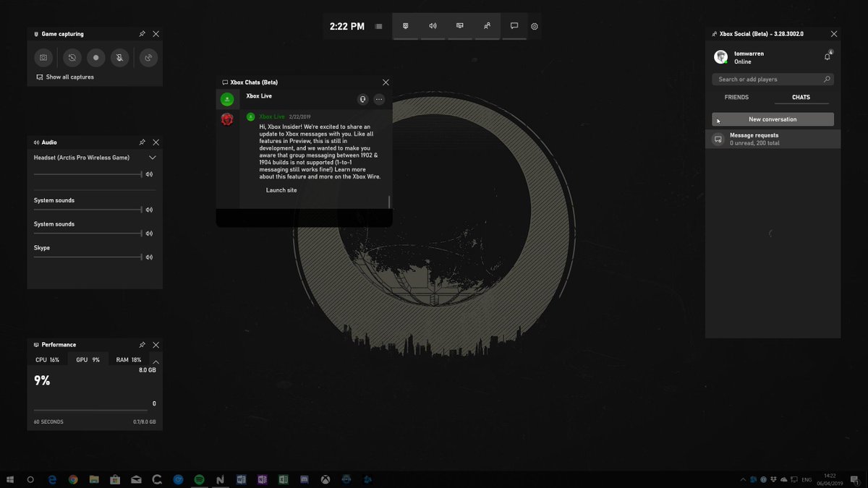Adjust the Headset master volume slider

tap(88, 174)
